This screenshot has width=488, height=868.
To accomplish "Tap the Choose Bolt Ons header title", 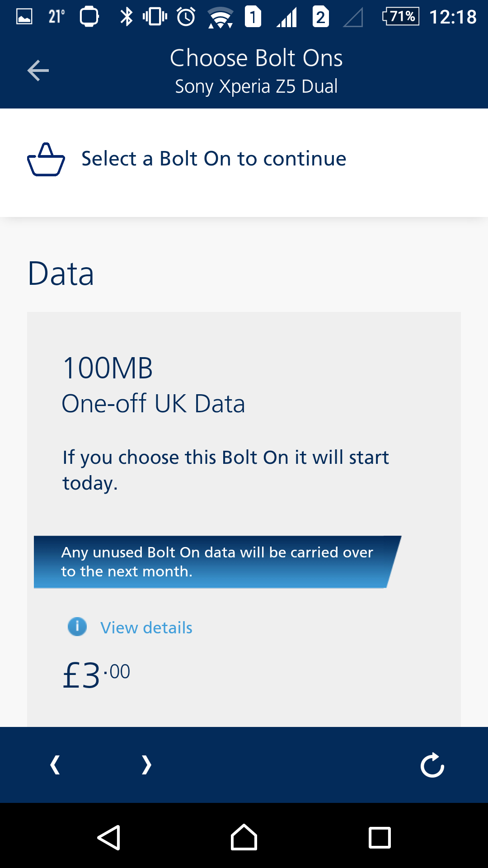I will 256,57.
